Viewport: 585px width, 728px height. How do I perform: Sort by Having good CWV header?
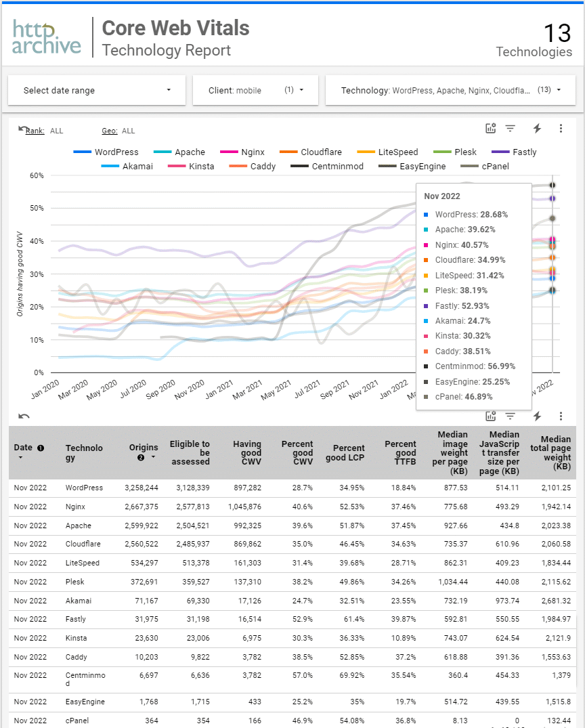point(247,452)
